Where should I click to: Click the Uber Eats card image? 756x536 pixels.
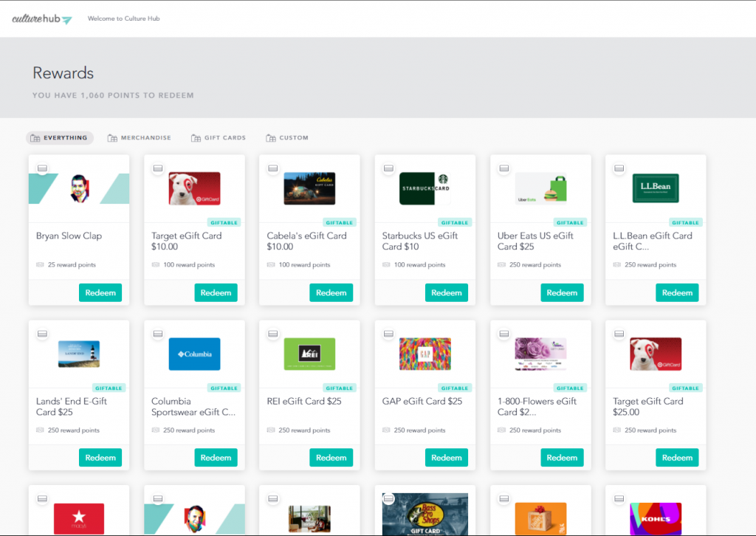[540, 188]
